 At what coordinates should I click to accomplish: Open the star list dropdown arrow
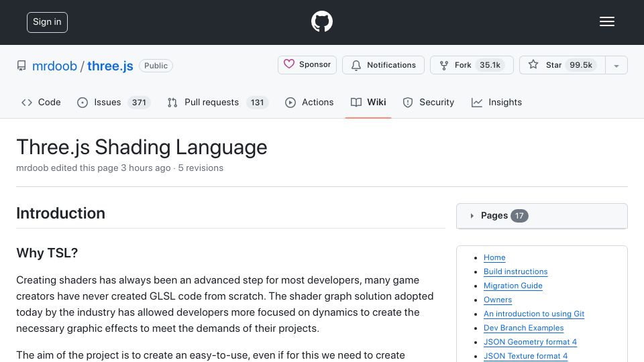pyautogui.click(x=616, y=66)
